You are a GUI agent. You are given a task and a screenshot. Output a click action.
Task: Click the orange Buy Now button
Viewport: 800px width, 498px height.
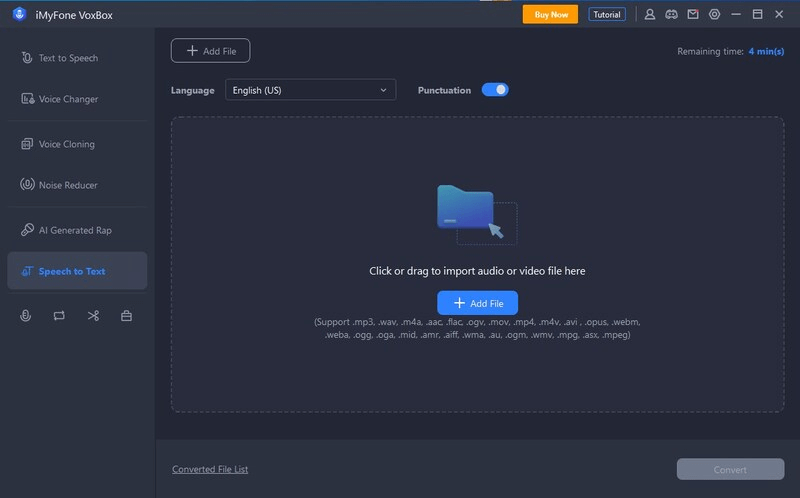pos(551,14)
